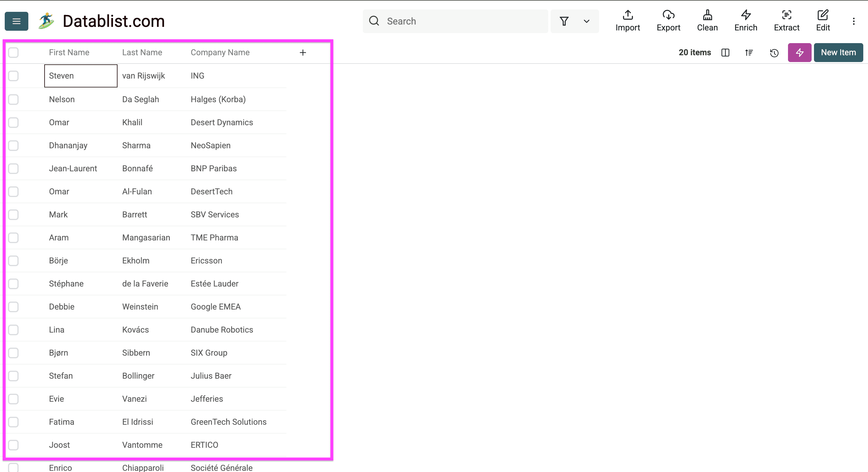
Task: Open the Extract tool
Action: tap(787, 21)
